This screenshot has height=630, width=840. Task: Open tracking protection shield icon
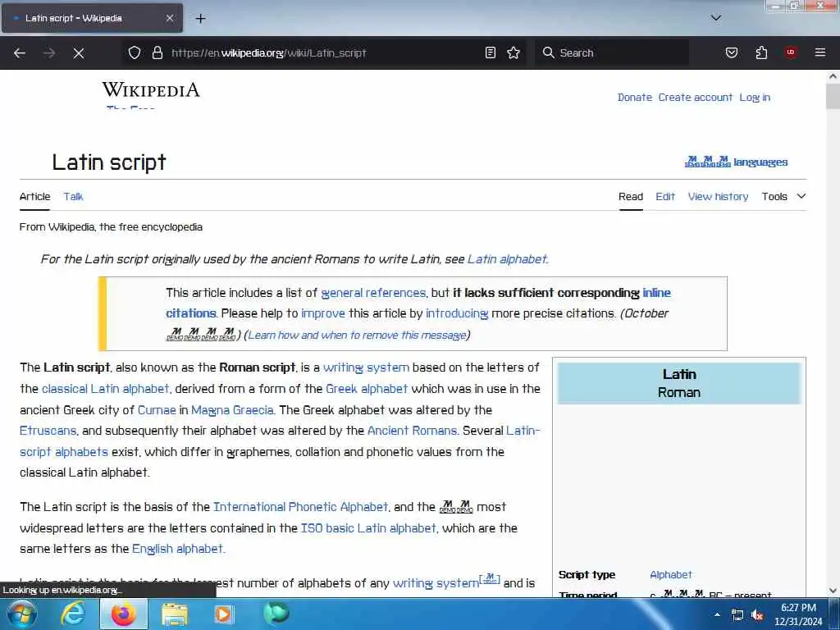(135, 52)
